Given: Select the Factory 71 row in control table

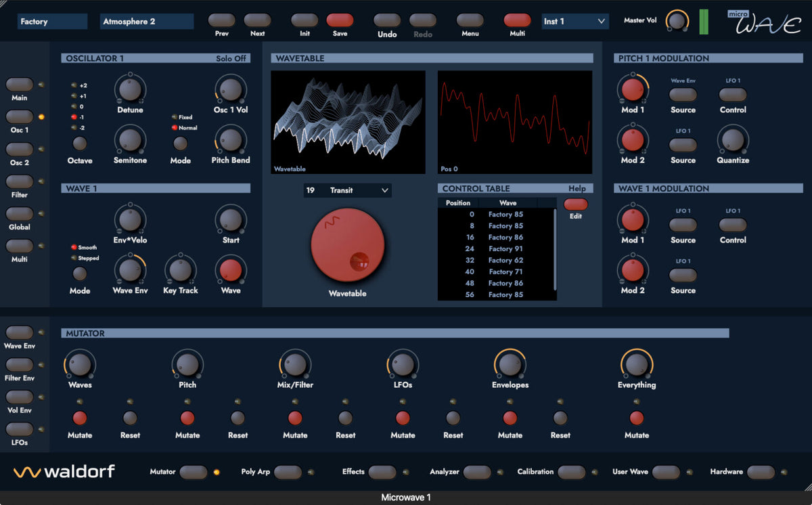Looking at the screenshot, I should coord(497,271).
